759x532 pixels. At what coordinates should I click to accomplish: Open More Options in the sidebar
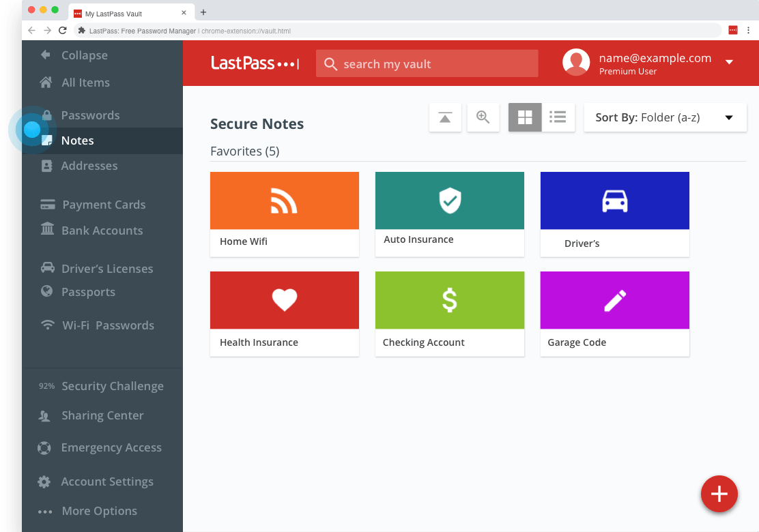(44, 511)
